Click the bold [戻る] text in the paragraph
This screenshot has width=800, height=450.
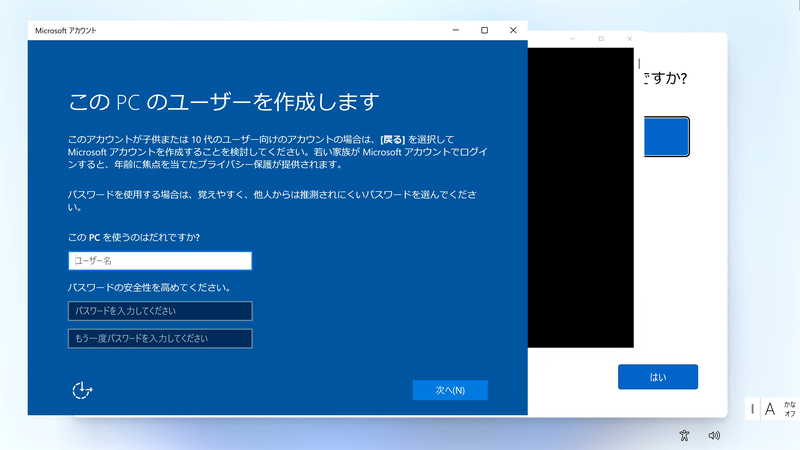[393, 139]
